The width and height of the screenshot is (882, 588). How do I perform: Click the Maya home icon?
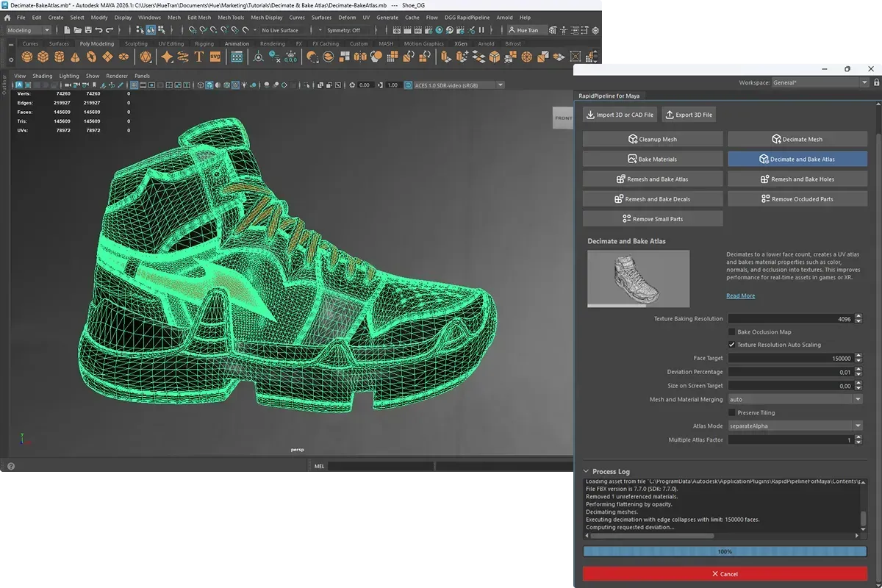point(7,18)
